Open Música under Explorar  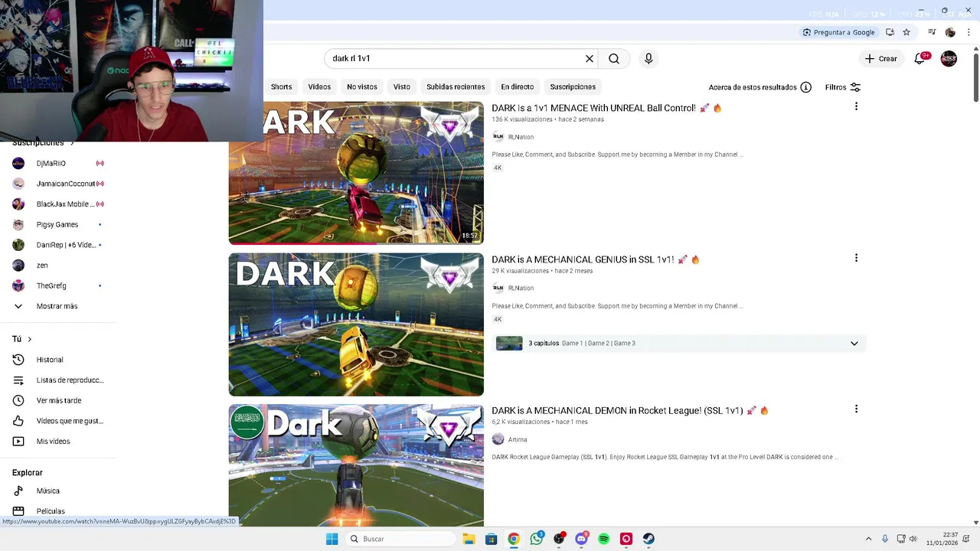pyautogui.click(x=58, y=491)
